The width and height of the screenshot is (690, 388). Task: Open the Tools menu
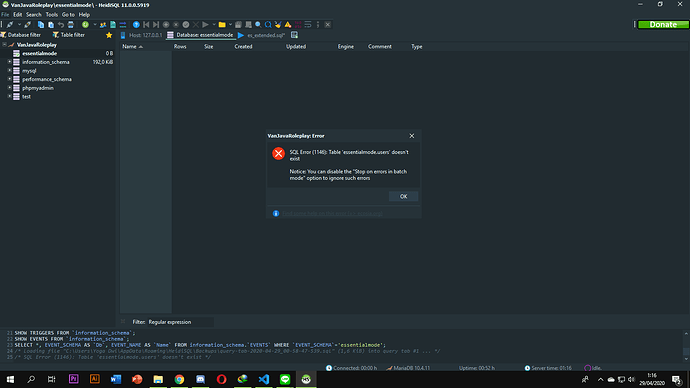[51, 15]
